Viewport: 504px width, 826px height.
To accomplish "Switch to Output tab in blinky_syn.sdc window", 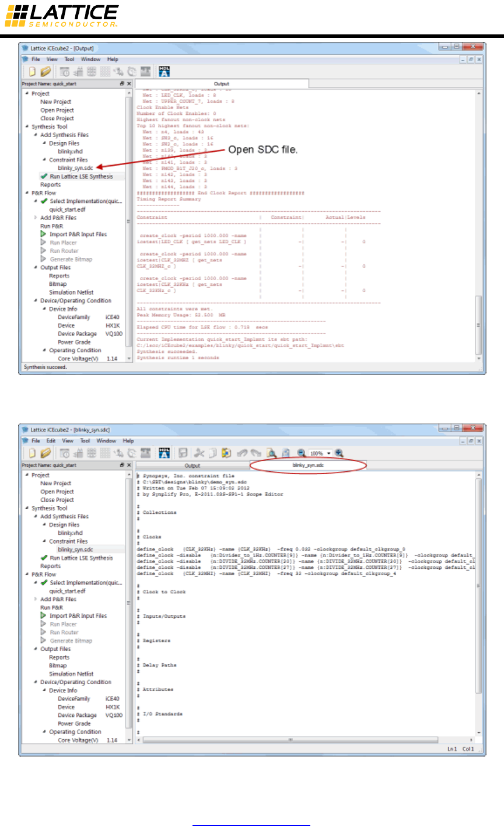I will click(x=192, y=466).
